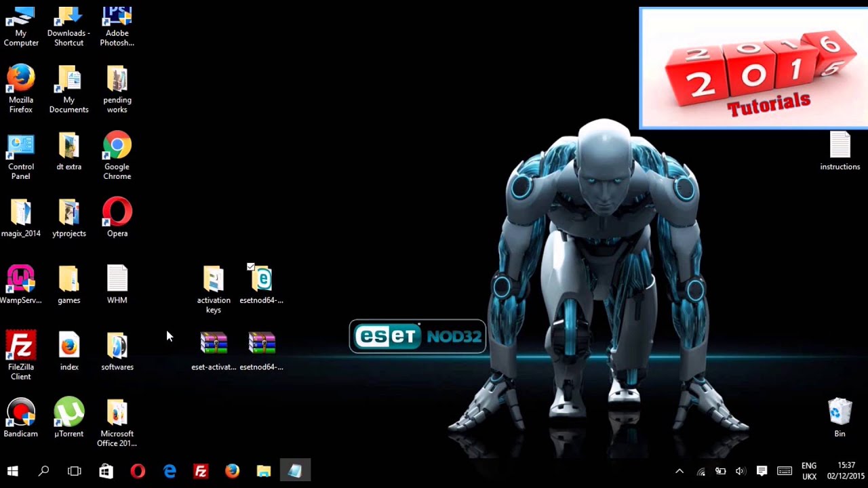
Task: Click the 2016 Tutorials thumbnail
Action: [x=753, y=68]
